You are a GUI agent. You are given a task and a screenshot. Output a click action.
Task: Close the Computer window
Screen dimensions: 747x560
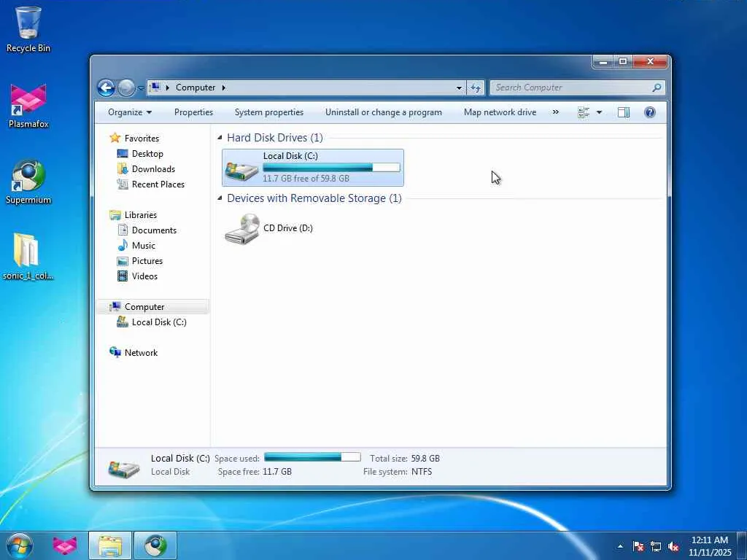point(650,61)
